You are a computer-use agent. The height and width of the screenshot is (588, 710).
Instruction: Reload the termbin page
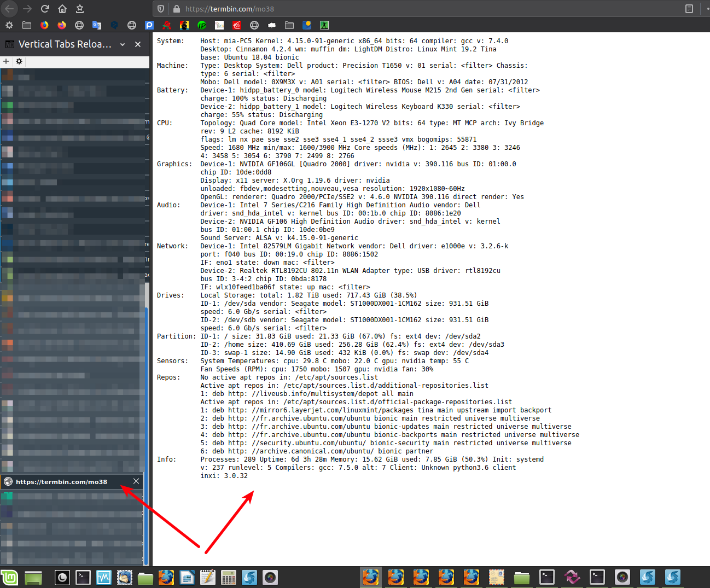tap(45, 9)
